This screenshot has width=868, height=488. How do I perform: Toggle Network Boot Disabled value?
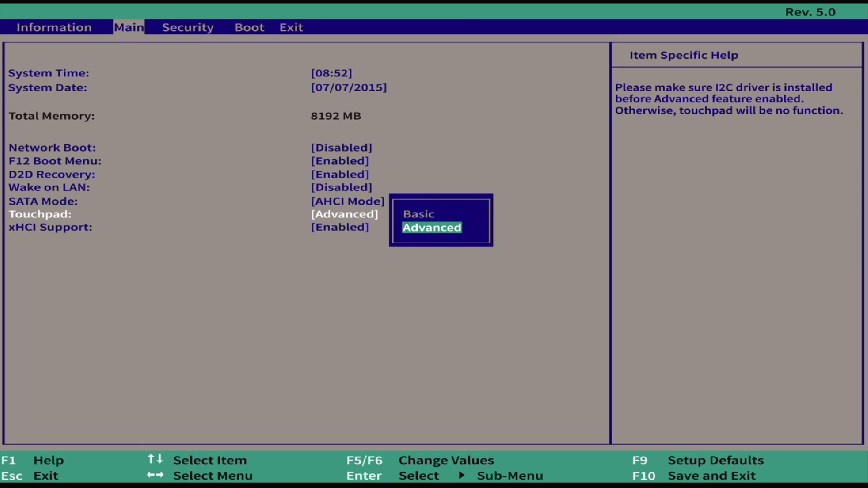(341, 148)
